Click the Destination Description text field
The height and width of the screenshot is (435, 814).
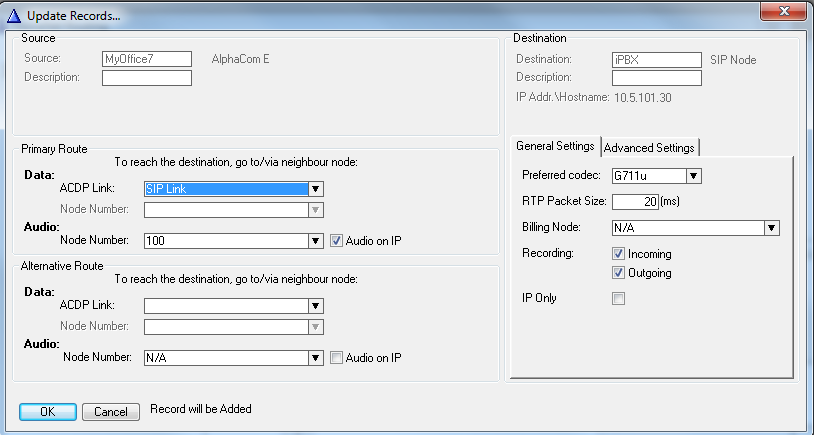coord(655,78)
